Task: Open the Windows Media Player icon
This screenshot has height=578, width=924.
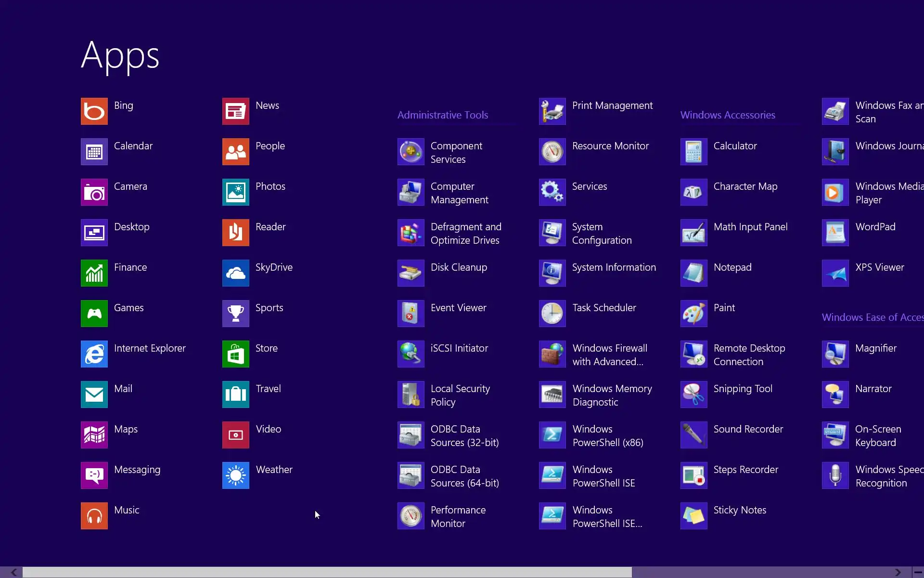Action: tap(835, 192)
